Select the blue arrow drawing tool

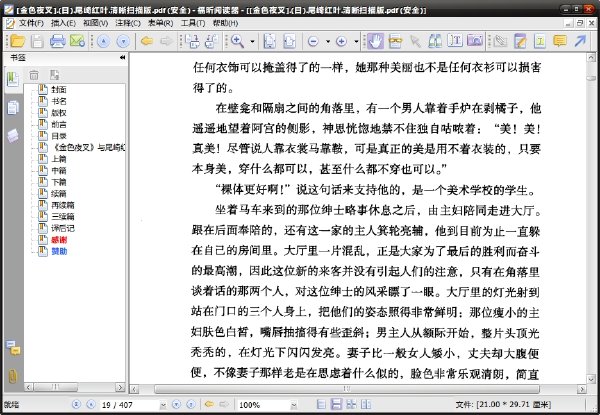(x=580, y=41)
